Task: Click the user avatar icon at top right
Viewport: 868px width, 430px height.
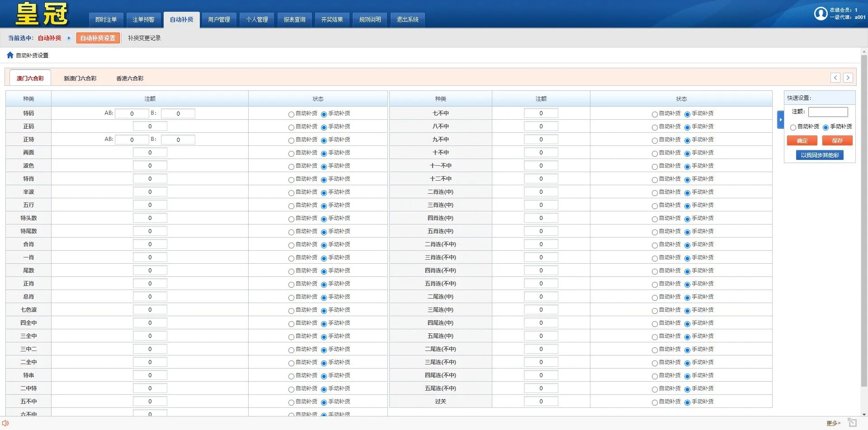Action: click(x=821, y=14)
